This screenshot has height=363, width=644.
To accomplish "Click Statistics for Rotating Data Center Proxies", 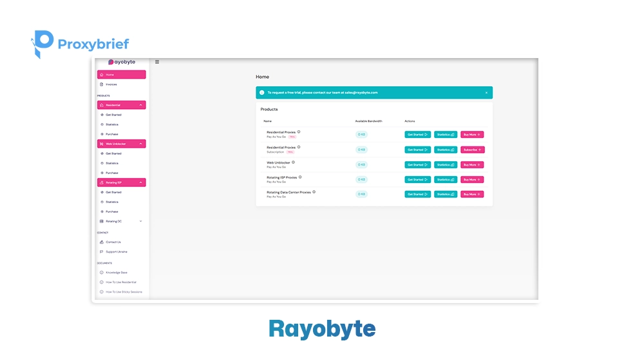I will point(446,194).
